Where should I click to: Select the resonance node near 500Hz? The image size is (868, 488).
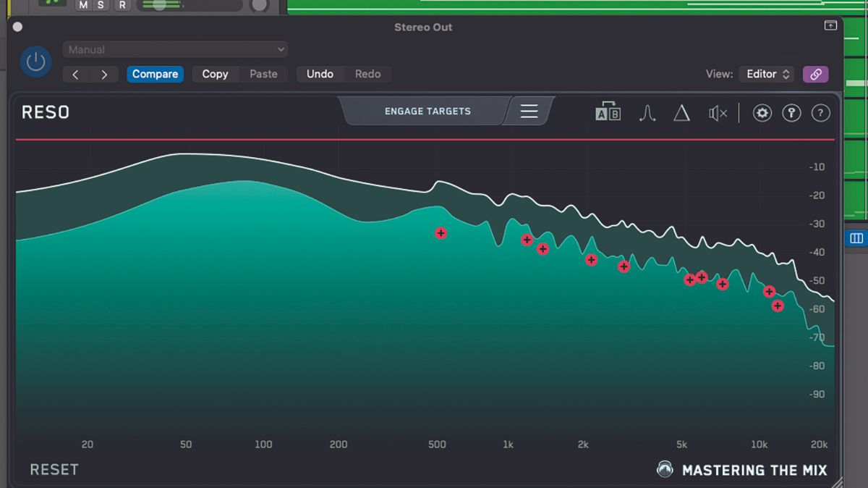click(x=441, y=233)
